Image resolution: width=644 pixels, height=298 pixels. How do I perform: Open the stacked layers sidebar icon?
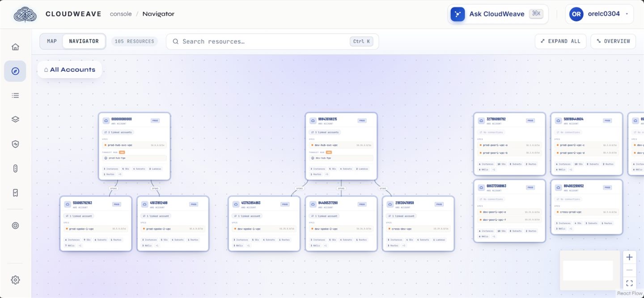[15, 119]
